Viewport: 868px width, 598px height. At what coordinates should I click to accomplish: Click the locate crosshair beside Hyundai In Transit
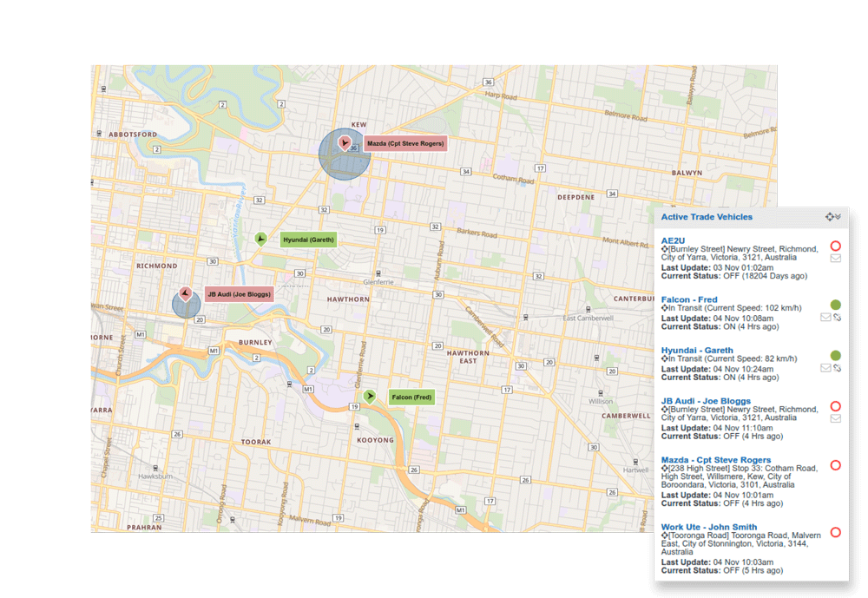[x=664, y=358]
